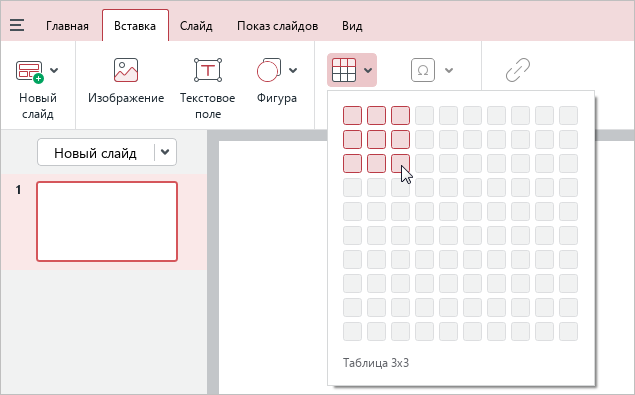Expand the special symbol dropdown arrow

(449, 70)
